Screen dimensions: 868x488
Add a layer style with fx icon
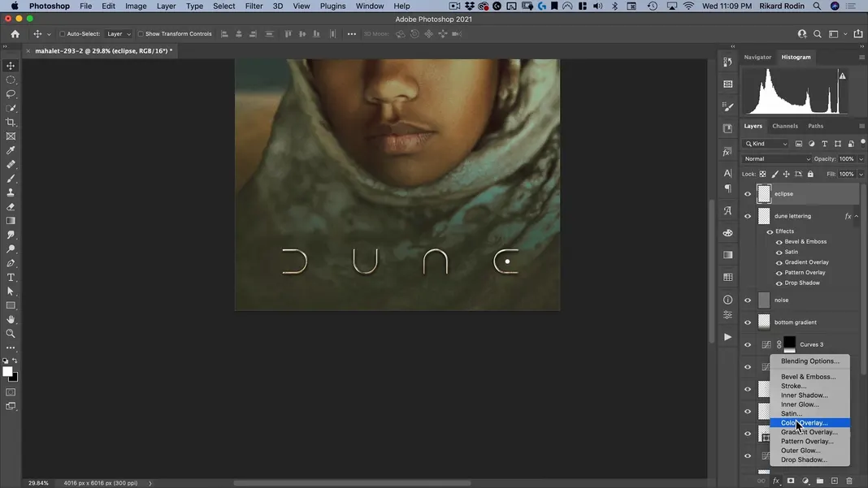[776, 482]
